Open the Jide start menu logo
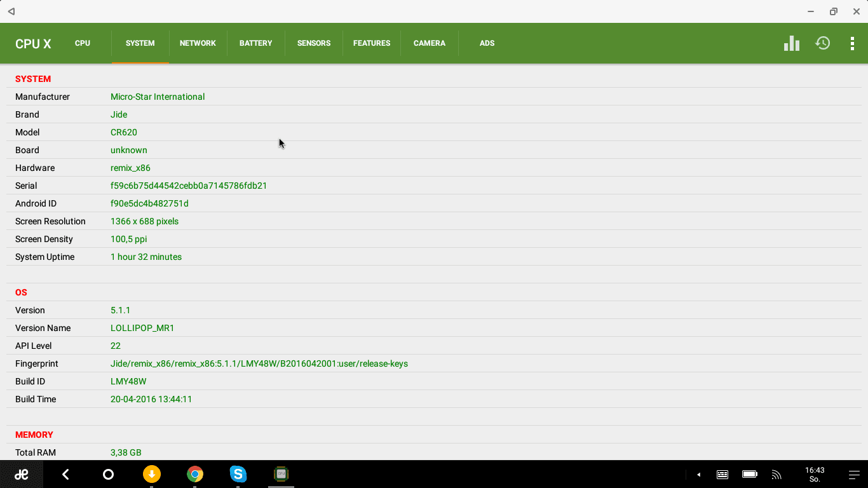This screenshot has width=868, height=488. 22,474
